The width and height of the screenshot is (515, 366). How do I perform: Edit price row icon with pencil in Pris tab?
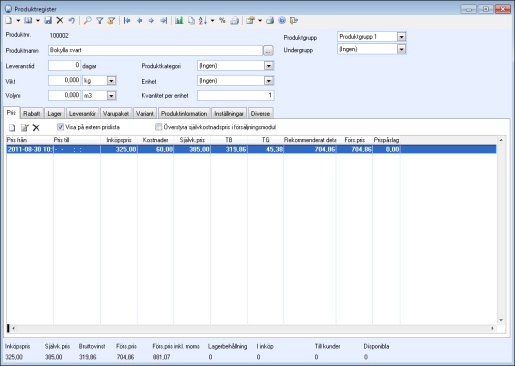click(25, 128)
